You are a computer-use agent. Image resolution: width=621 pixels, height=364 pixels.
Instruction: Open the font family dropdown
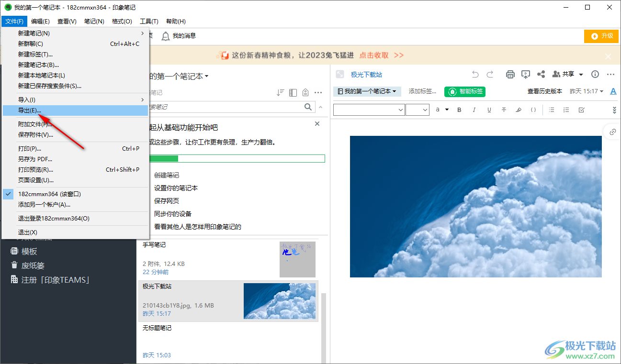tap(369, 110)
